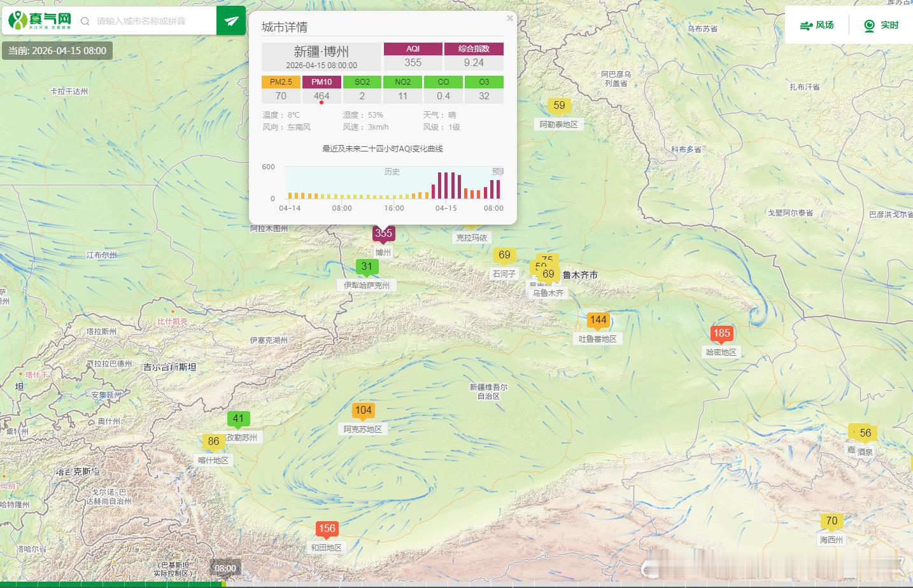
Task: Select the NO2 pollutant tab
Action: click(402, 82)
